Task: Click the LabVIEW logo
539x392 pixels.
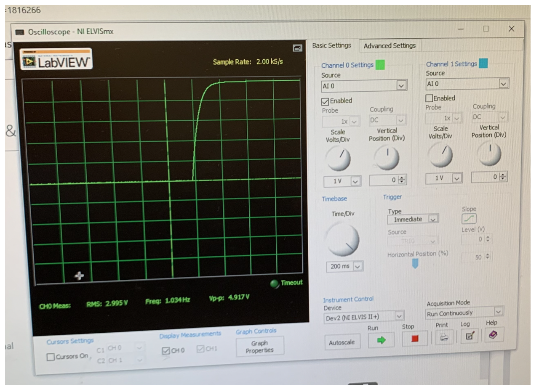Action: pyautogui.click(x=56, y=59)
